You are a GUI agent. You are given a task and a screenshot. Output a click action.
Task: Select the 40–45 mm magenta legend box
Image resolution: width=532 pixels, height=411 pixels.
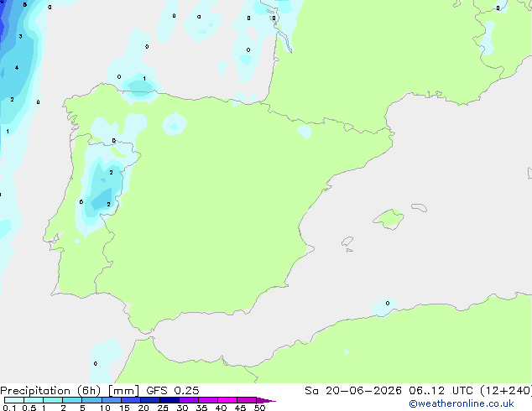pyautogui.click(x=227, y=400)
